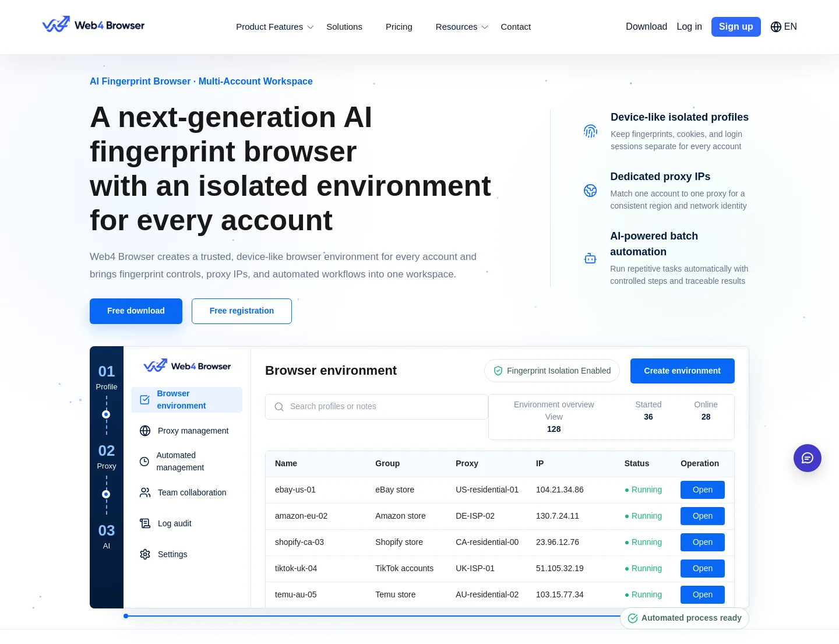Click the Dedicated proxy IPs heading

pyautogui.click(x=660, y=177)
